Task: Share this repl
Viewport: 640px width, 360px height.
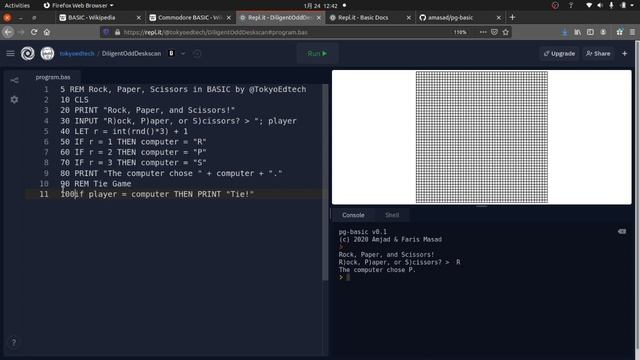Action: coord(598,53)
